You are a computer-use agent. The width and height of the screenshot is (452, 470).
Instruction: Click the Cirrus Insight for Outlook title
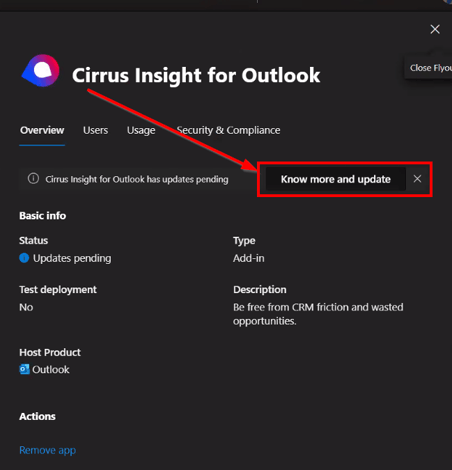click(x=196, y=75)
